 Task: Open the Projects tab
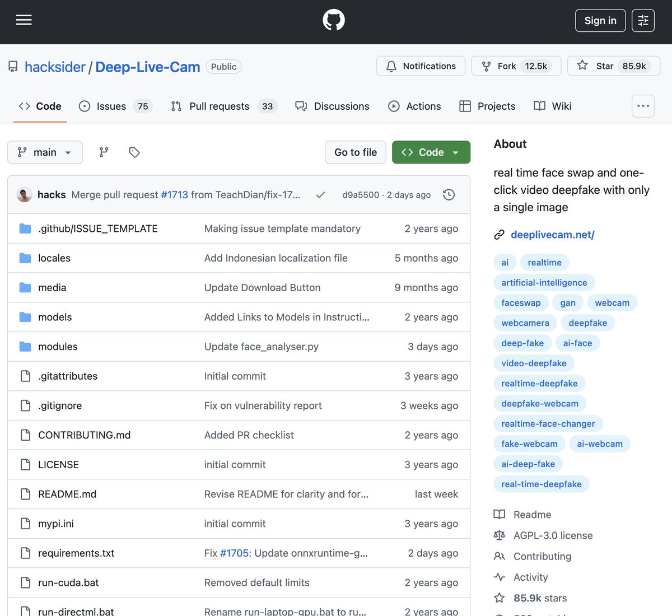click(x=487, y=106)
